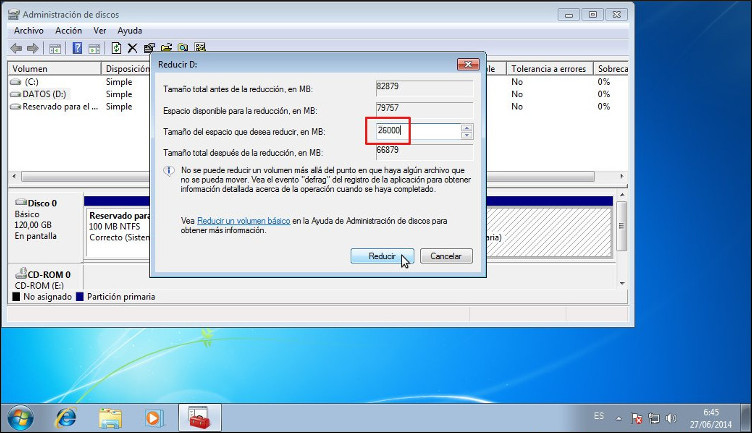
Task: Click the network tray icon
Action: [654, 419]
